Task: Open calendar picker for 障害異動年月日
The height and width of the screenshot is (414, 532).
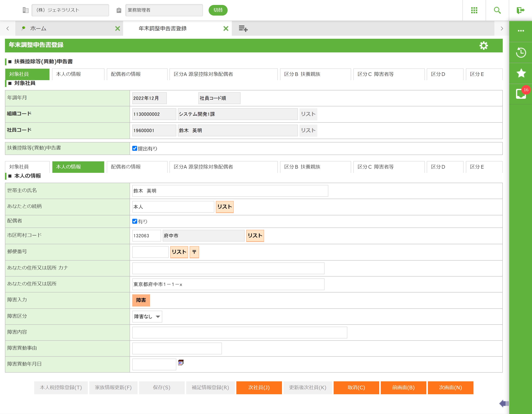Action: pos(181,363)
